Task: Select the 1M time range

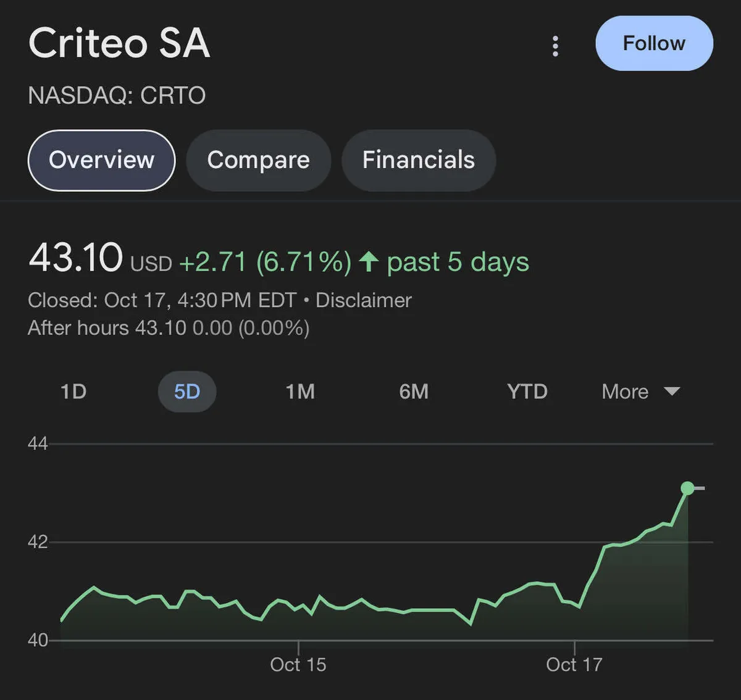Action: click(x=300, y=392)
